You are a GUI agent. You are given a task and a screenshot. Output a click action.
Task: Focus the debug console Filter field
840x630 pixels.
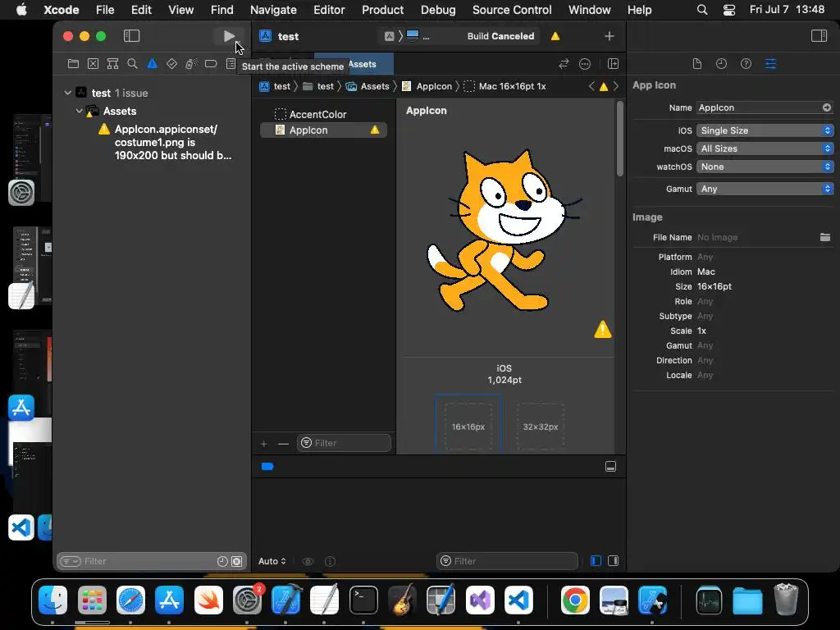pos(507,561)
